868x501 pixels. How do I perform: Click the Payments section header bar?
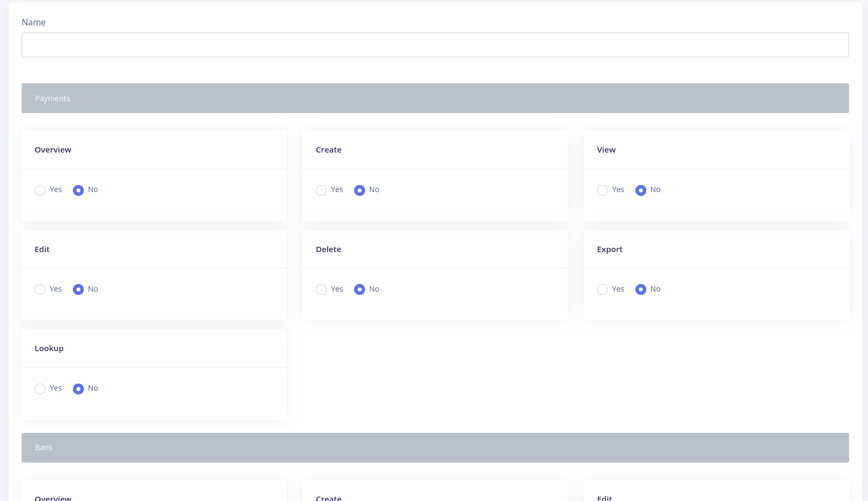[435, 98]
